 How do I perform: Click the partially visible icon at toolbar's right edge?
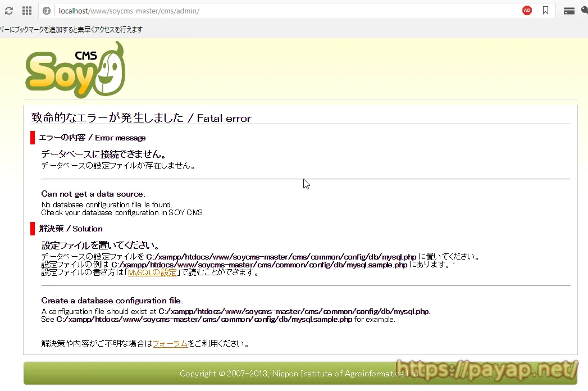click(584, 11)
